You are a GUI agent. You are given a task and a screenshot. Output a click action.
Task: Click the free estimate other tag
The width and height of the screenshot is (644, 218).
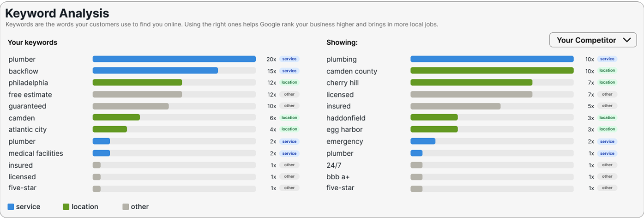click(x=289, y=94)
